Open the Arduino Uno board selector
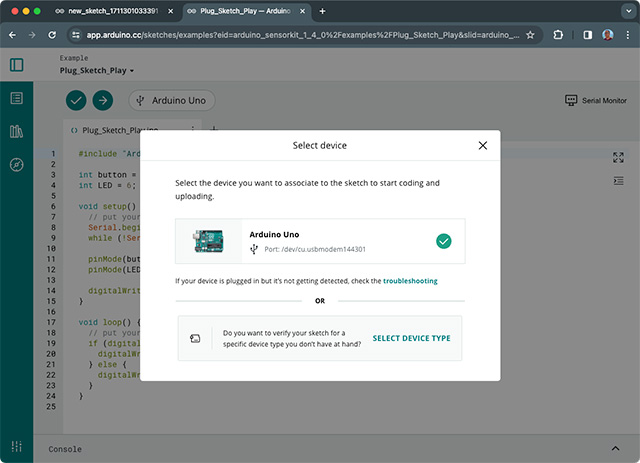This screenshot has width=640, height=463. (x=172, y=100)
